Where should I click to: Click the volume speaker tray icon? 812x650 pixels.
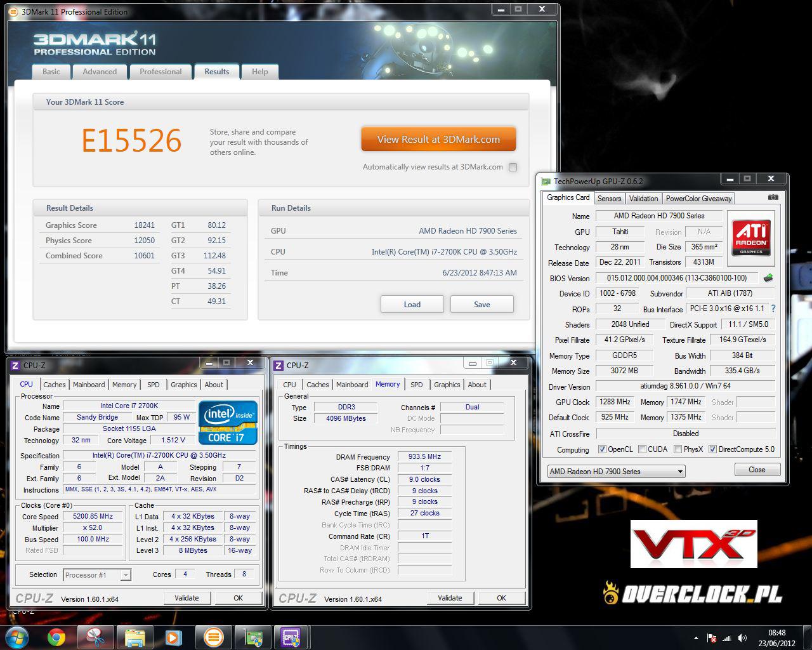(742, 638)
